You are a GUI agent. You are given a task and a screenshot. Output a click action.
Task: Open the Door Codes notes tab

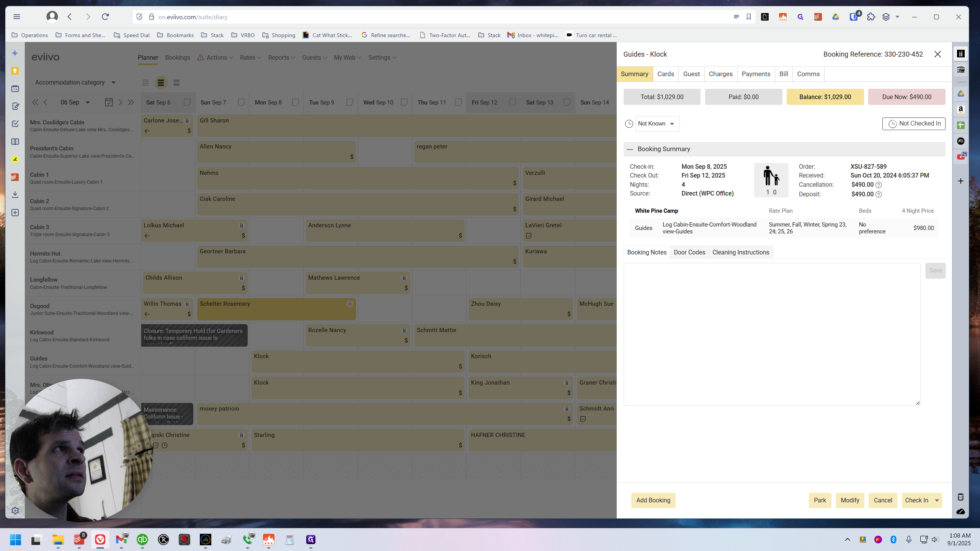689,253
